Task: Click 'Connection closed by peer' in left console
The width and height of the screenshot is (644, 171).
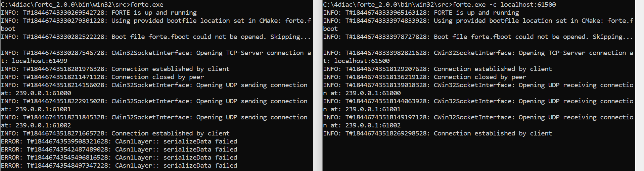Action: pos(157,77)
